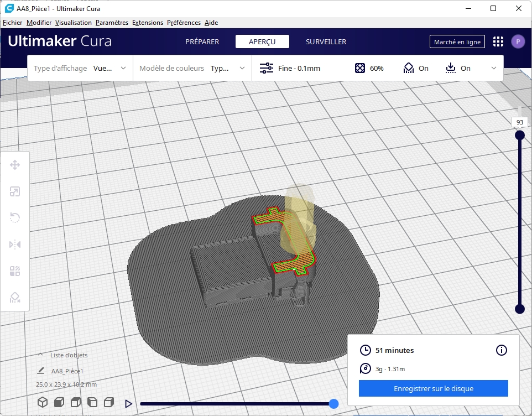Play the layer simulation

tap(129, 404)
